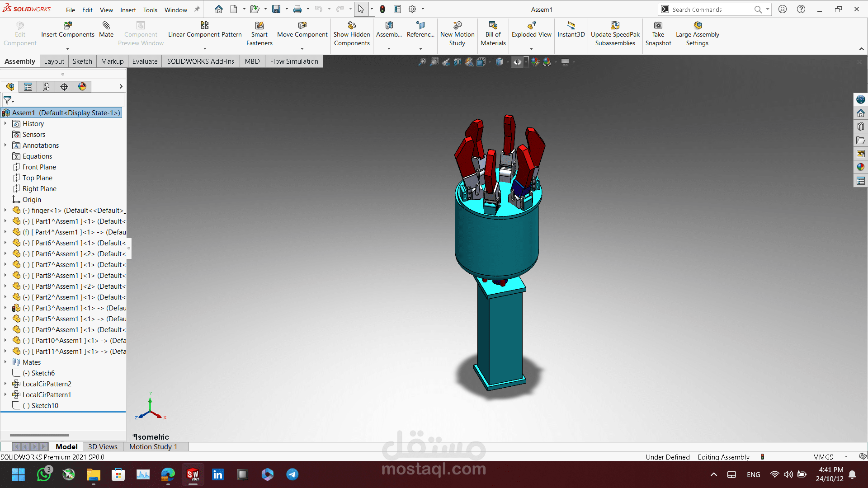Screen dimensions: 868x488
Task: Click Bill of Materials icon
Action: [x=493, y=26]
